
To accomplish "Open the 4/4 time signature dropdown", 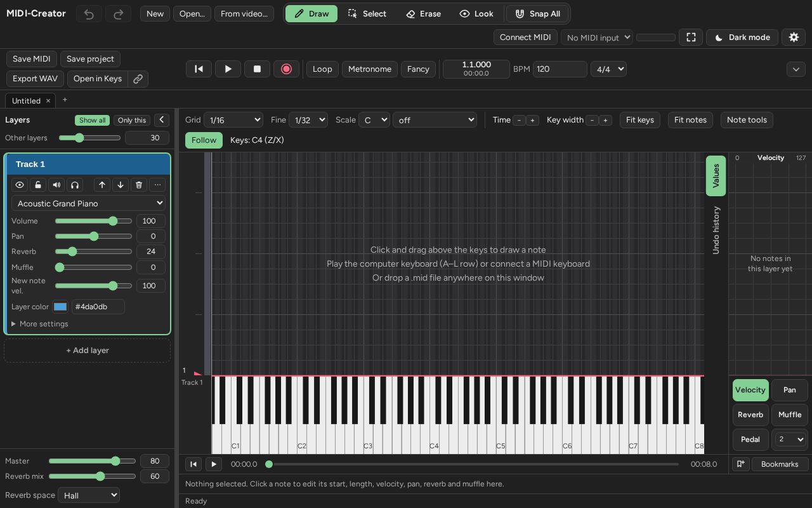I will point(608,69).
